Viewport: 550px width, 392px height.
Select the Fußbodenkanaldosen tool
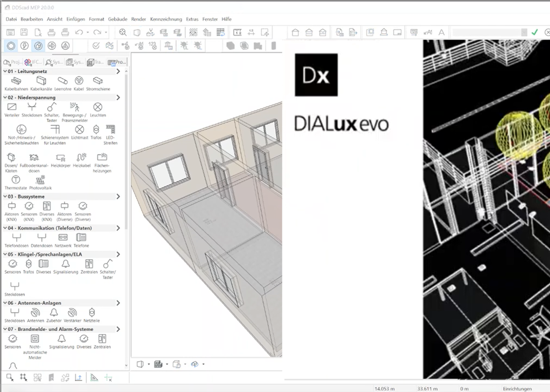34,163
